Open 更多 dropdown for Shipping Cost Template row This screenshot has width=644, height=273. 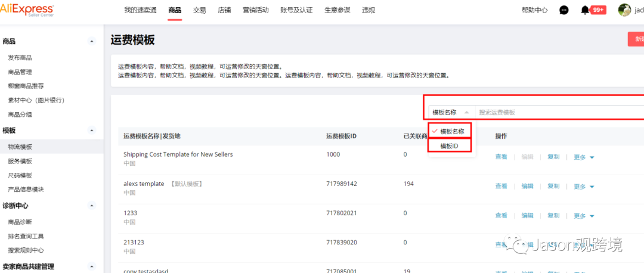584,157
